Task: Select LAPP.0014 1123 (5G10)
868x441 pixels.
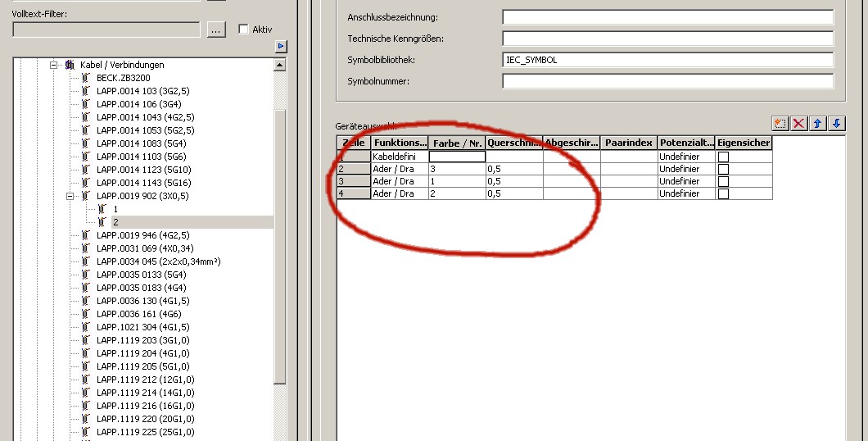Action: (144, 170)
